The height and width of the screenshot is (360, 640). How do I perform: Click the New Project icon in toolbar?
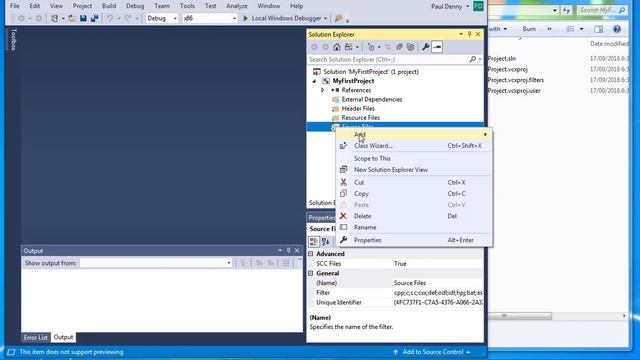(x=55, y=18)
